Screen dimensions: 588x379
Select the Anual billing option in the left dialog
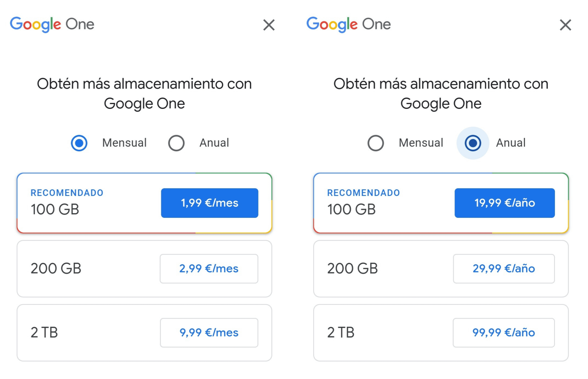[176, 143]
